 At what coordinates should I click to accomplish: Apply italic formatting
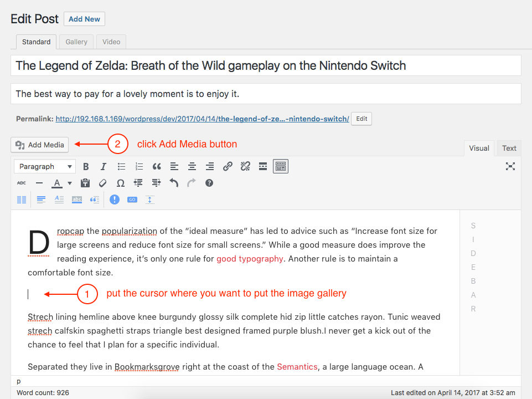pos(103,166)
